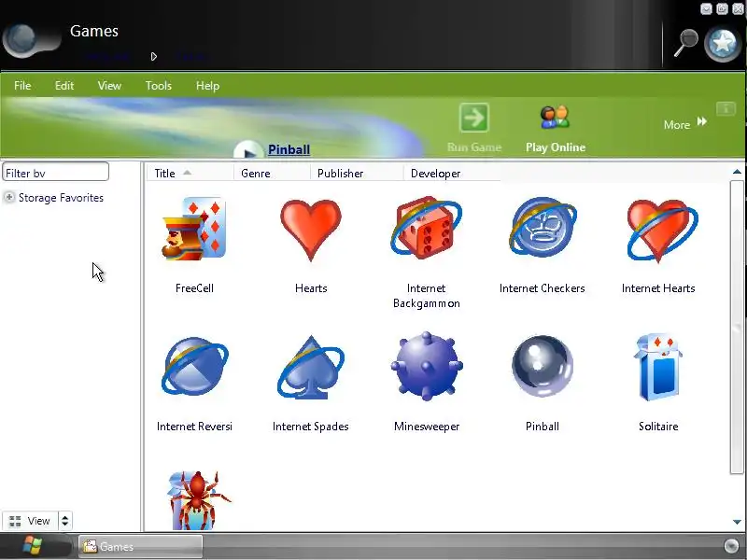Image resolution: width=747 pixels, height=560 pixels.
Task: Click the star favorites orb
Action: pyautogui.click(x=723, y=44)
